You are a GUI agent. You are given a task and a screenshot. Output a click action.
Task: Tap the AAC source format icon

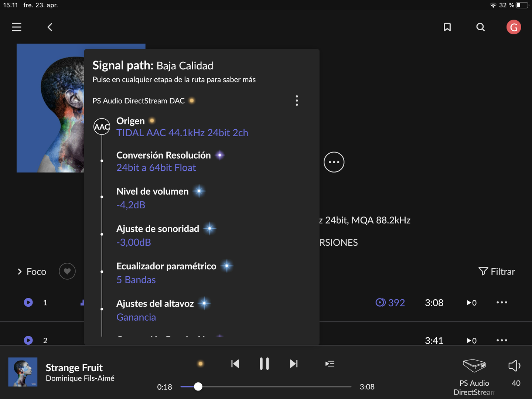pyautogui.click(x=102, y=127)
